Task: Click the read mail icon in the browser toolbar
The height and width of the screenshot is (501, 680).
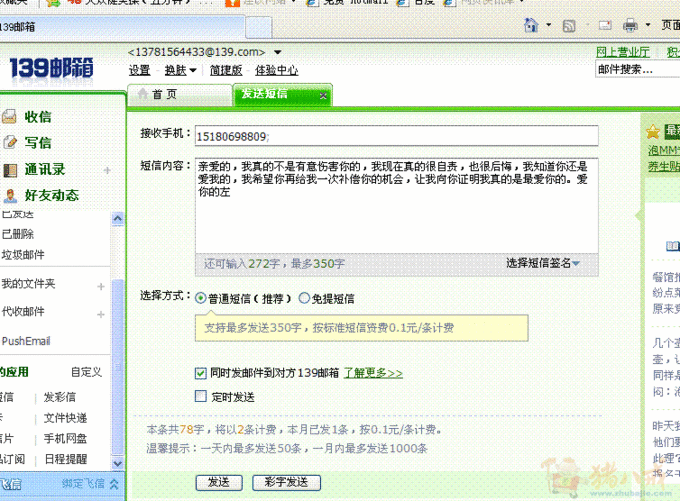Action: tap(605, 25)
